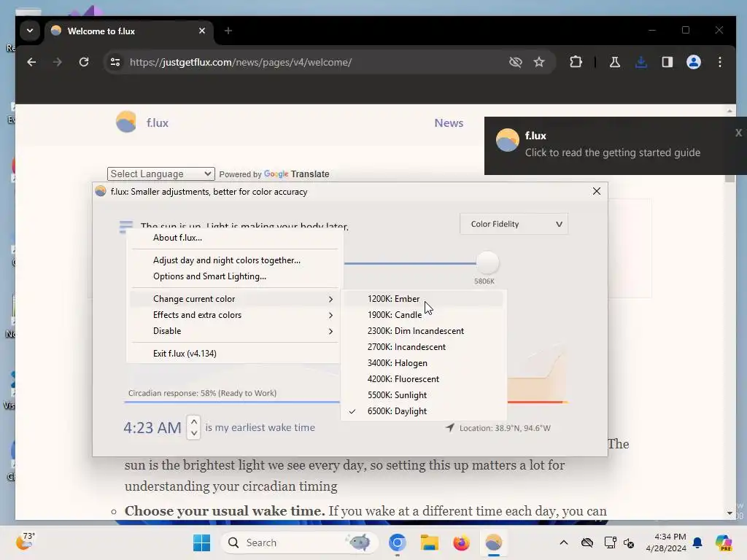The width and height of the screenshot is (747, 560).
Task: Open File Explorer from the taskbar
Action: (x=429, y=542)
